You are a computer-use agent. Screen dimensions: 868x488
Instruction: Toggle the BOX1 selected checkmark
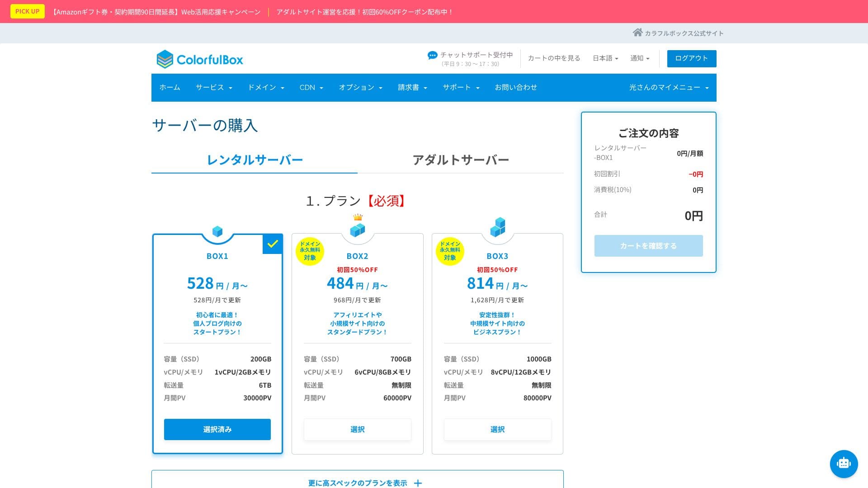pyautogui.click(x=273, y=244)
